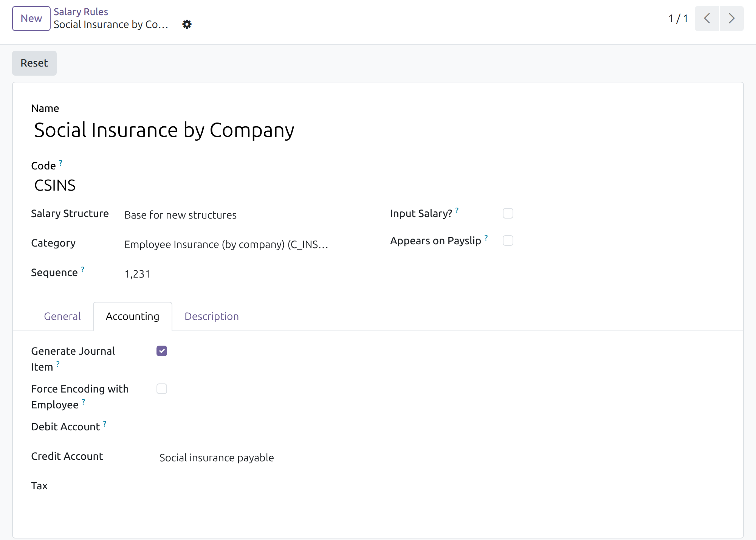
Task: Show help for Generate Journal Item
Action: [x=58, y=364]
